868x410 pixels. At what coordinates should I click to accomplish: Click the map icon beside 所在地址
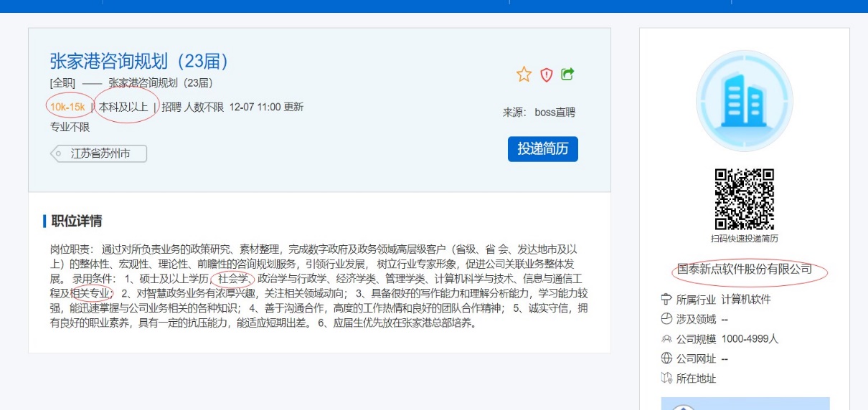666,378
